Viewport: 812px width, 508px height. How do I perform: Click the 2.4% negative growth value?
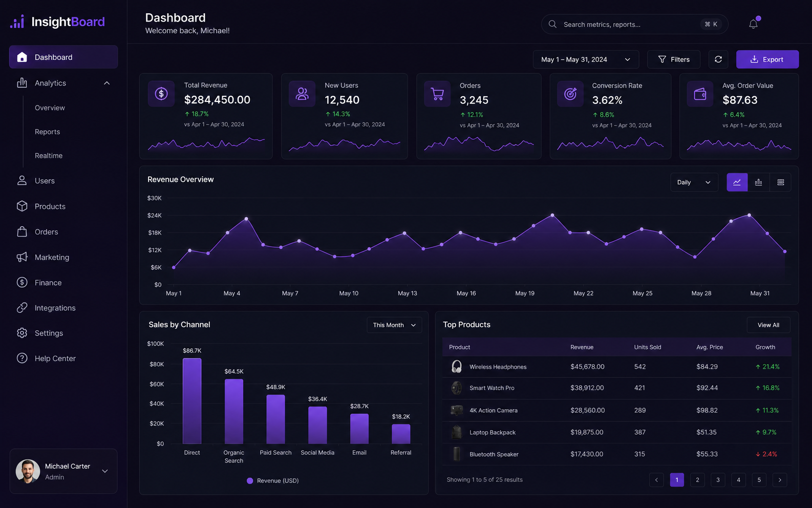tap(766, 454)
